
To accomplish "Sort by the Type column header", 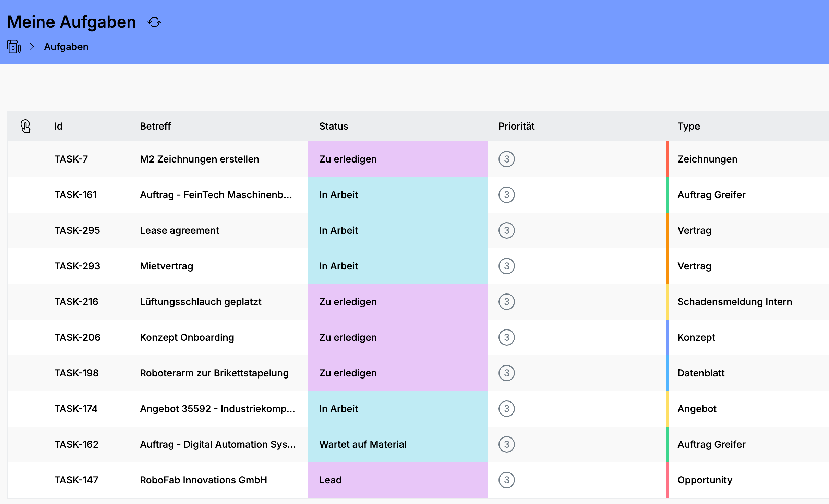I will (x=689, y=126).
